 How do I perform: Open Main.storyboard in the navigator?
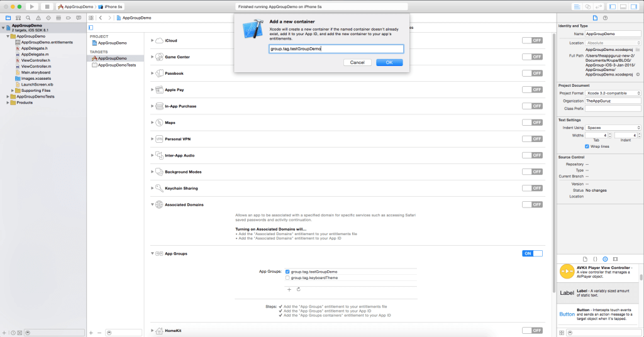[36, 72]
